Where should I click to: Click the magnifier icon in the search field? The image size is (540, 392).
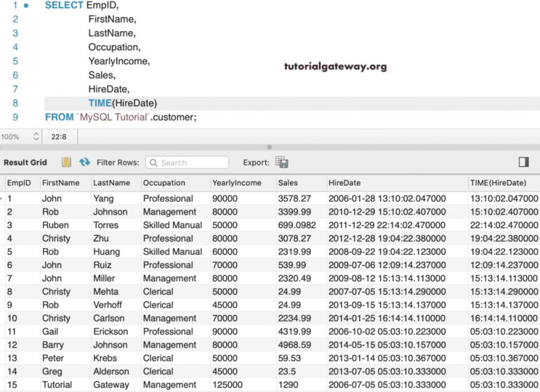(155, 163)
